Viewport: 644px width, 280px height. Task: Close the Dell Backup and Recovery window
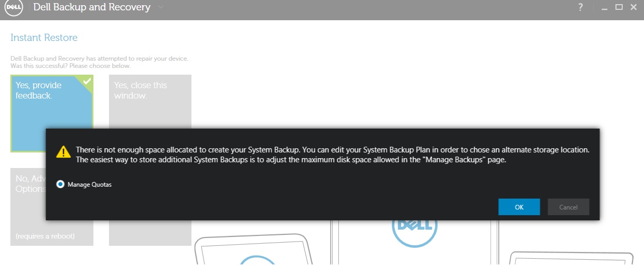click(x=633, y=7)
